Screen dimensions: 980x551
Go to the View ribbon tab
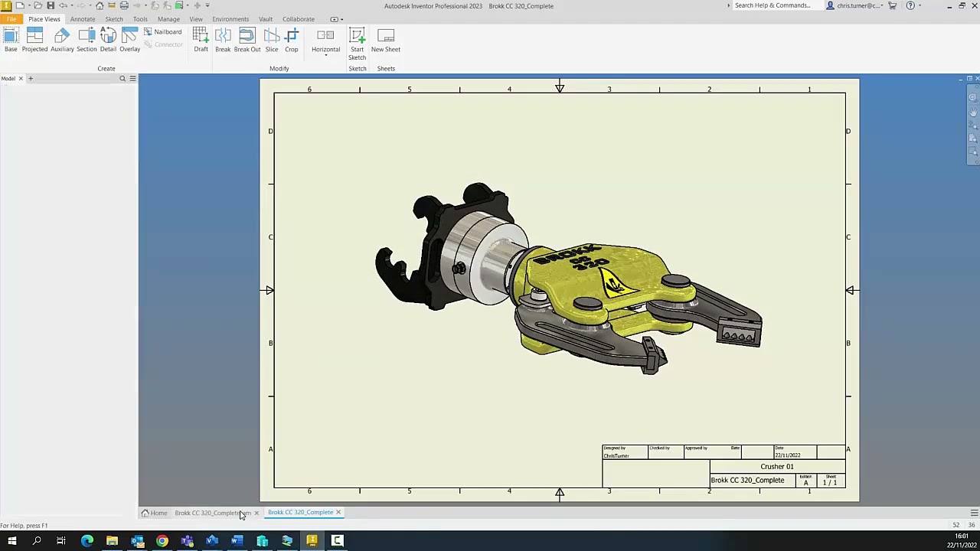196,19
